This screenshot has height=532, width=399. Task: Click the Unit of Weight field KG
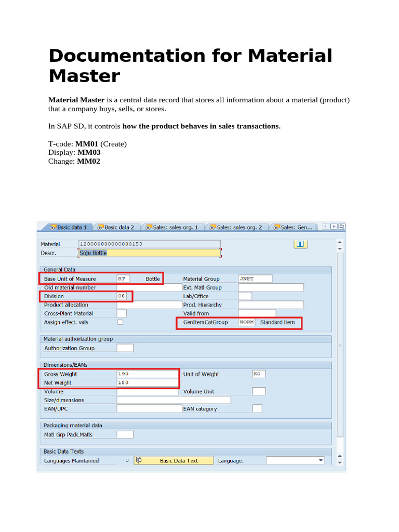tap(259, 374)
